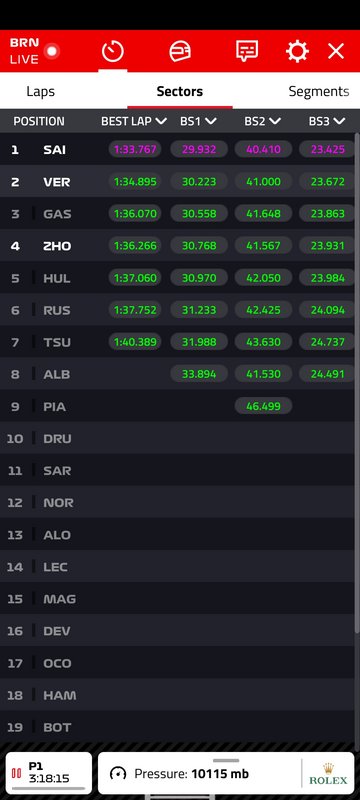
Task: Tap the red pause icon beside P1
Action: pos(16,773)
